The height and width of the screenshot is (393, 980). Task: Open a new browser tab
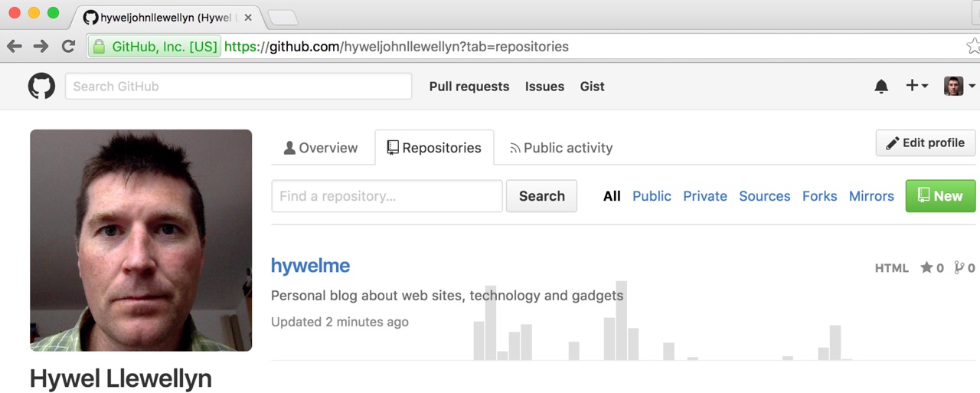pyautogui.click(x=283, y=18)
